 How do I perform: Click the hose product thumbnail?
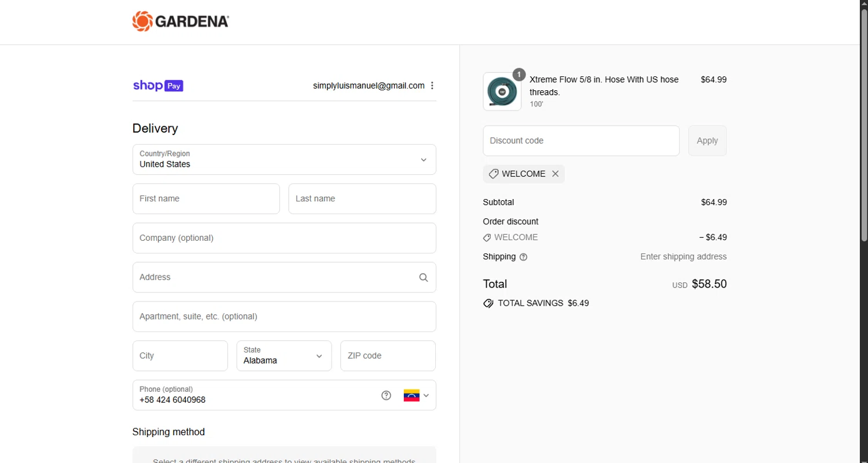[502, 91]
